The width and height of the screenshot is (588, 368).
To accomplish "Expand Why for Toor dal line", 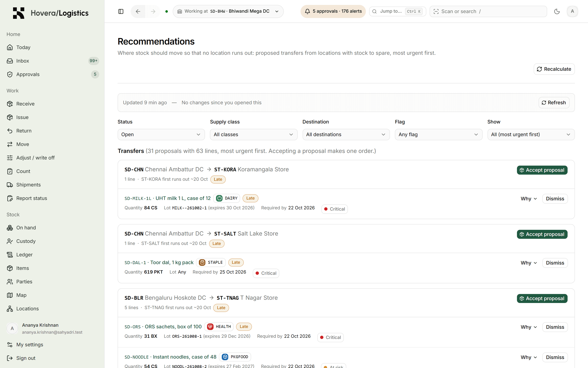I will 529,263.
